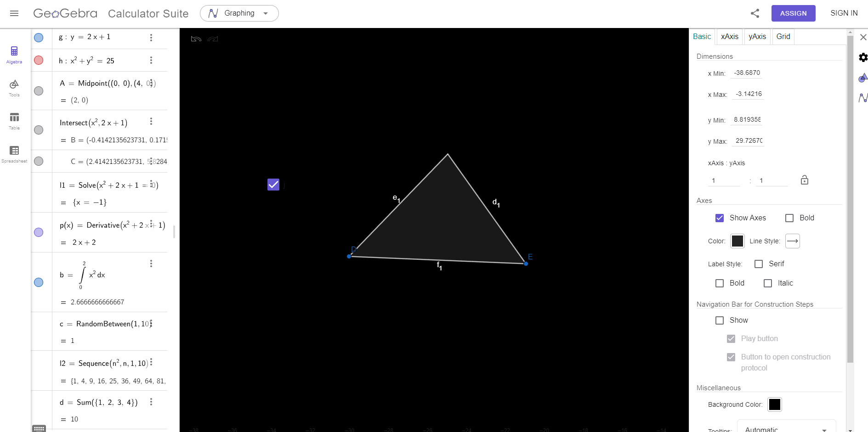The width and height of the screenshot is (868, 432).
Task: Open virtual keyboard icon
Action: [x=39, y=428]
